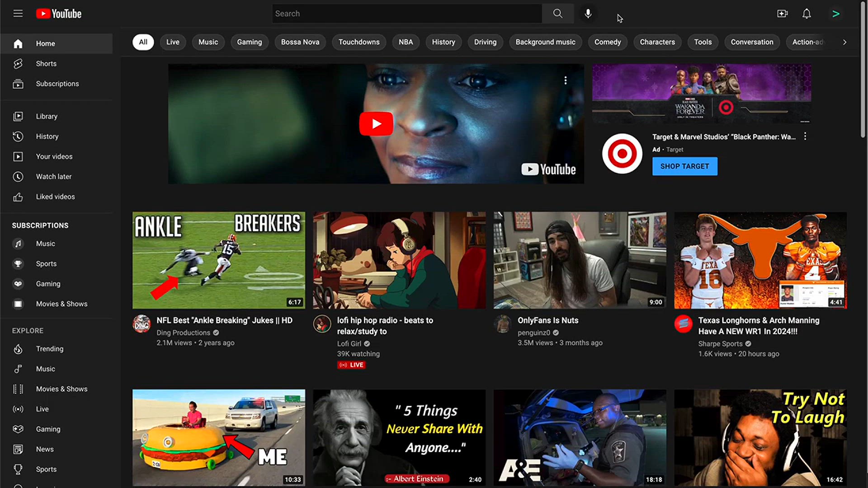868x488 pixels.
Task: Open the account avatar menu
Action: coord(836,14)
